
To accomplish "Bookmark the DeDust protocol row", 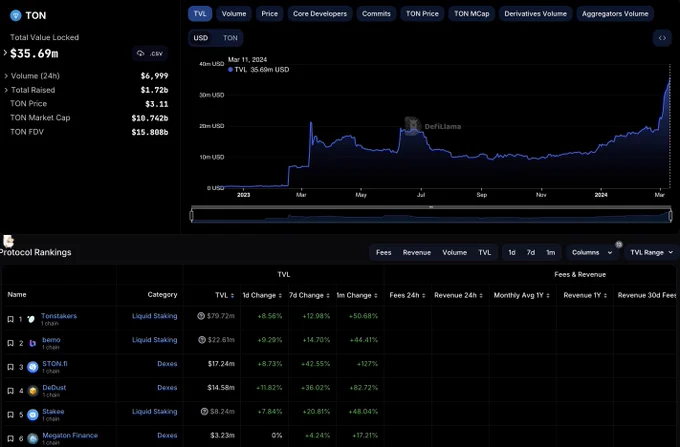I will tap(10, 391).
